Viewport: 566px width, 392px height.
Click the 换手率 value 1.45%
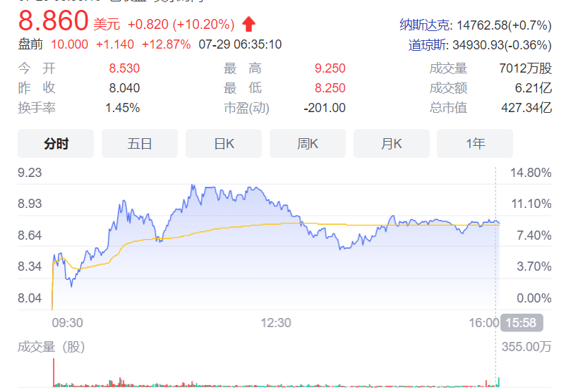tap(123, 108)
